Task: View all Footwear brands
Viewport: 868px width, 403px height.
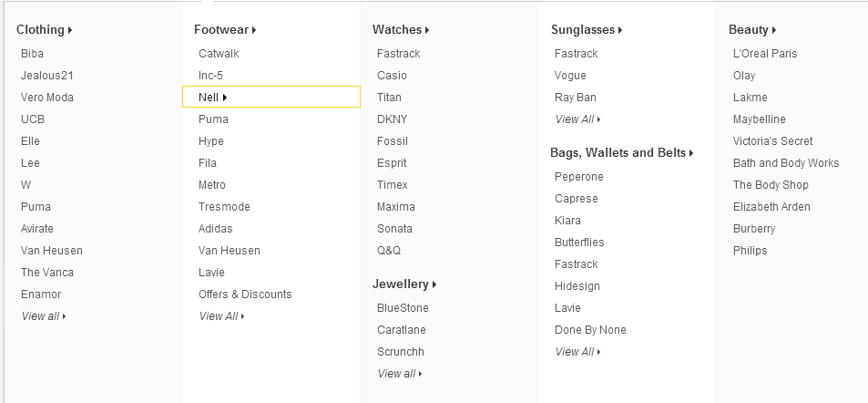Action: point(221,316)
